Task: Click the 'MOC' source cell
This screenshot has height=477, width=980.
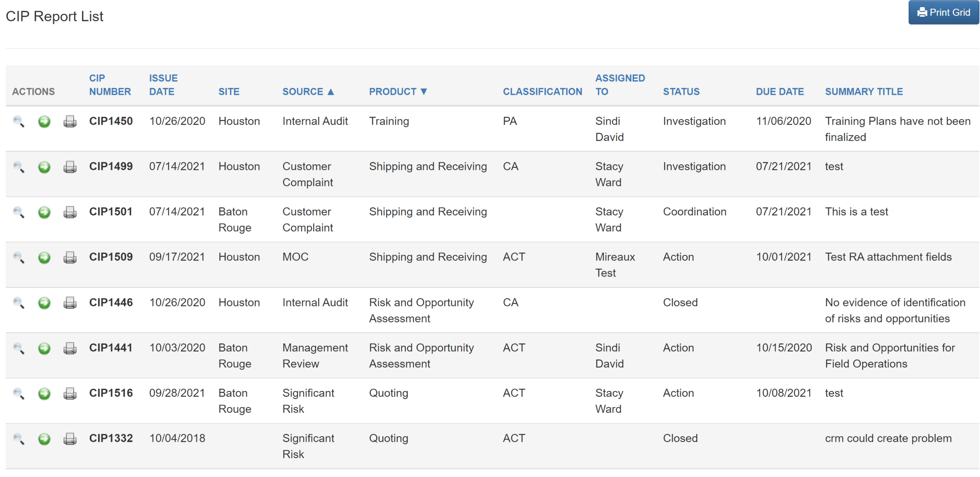Action: click(295, 256)
